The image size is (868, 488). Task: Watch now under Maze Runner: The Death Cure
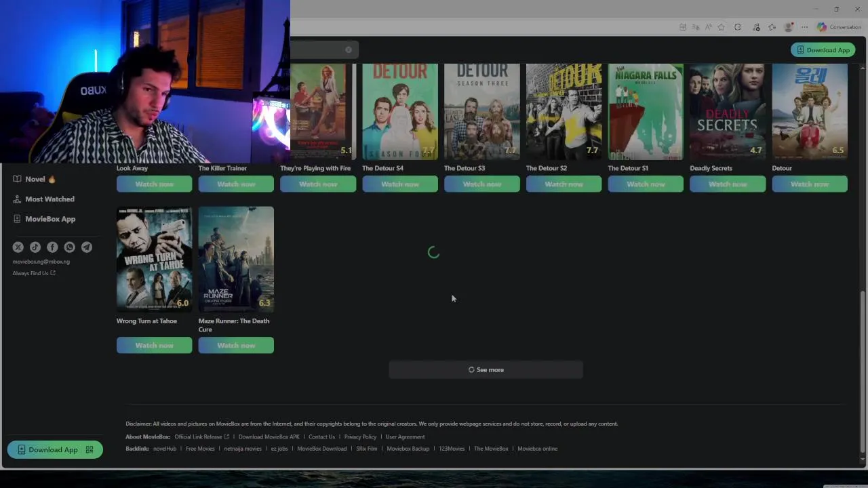(236, 345)
